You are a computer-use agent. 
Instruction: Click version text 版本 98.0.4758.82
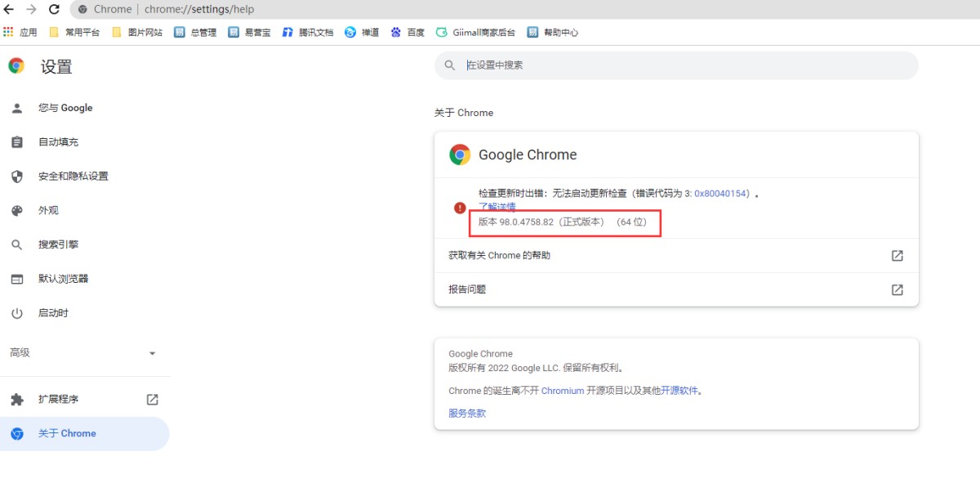coord(516,222)
